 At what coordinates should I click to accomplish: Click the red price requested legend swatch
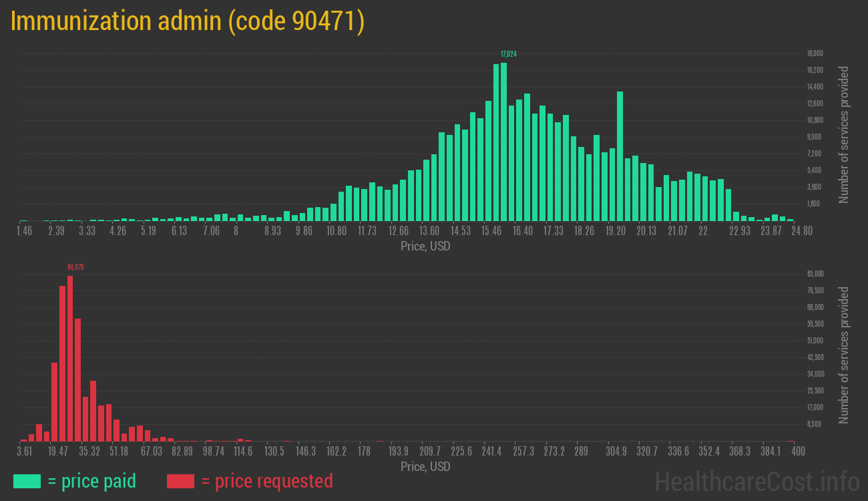pyautogui.click(x=180, y=481)
